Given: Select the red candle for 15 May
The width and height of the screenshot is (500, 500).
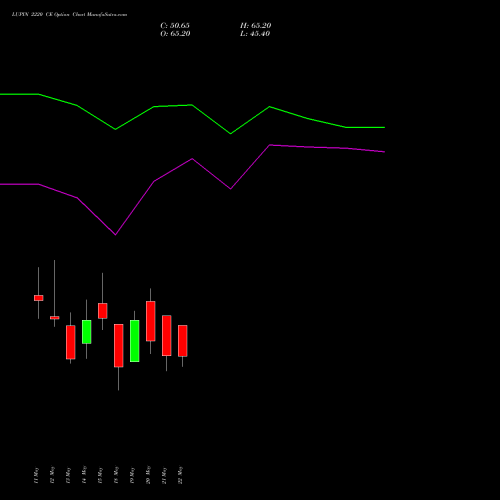Looking at the screenshot, I should click(x=103, y=311).
